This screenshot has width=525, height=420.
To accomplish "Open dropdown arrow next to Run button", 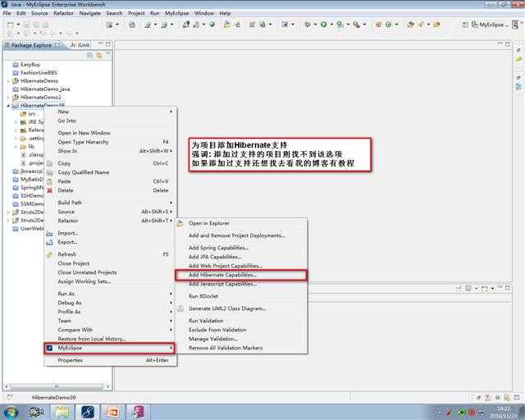I will pyautogui.click(x=331, y=25).
